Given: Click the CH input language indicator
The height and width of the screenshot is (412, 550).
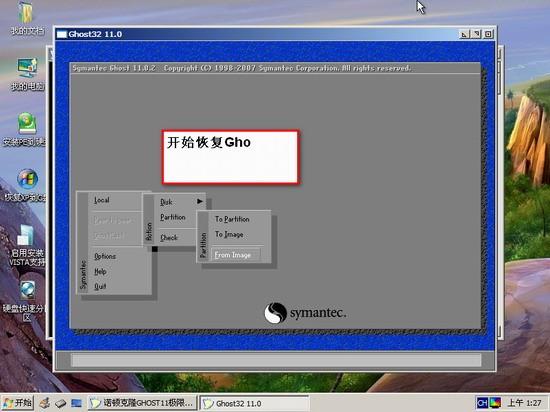Looking at the screenshot, I should (x=482, y=403).
